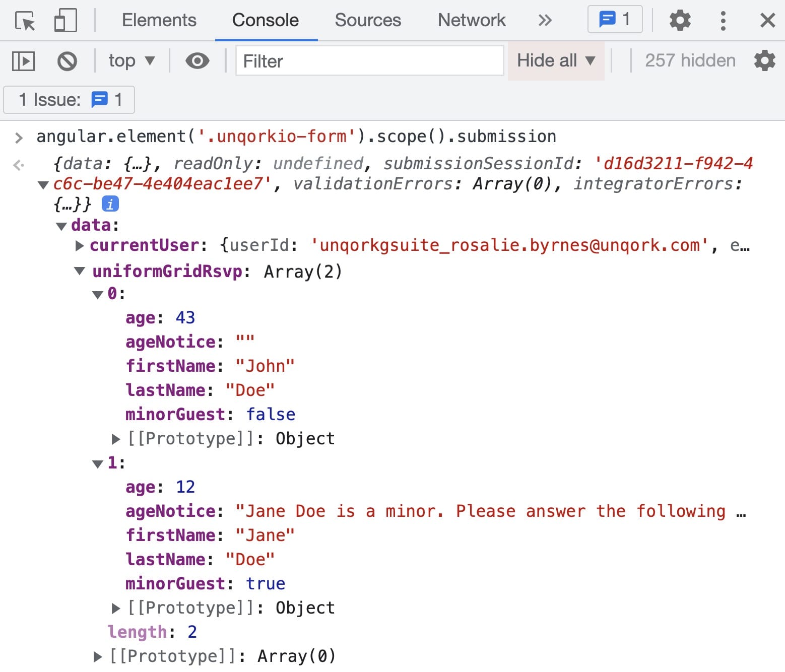Focus the Filter input field
Viewport: 785px width, 672px height.
point(369,61)
